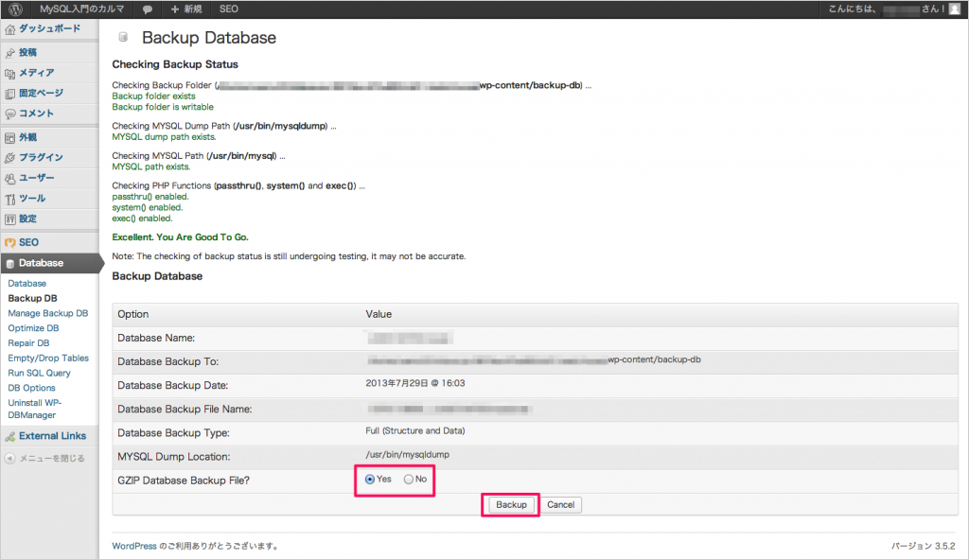Click the Cancel button
Image resolution: width=969 pixels, height=560 pixels.
pos(560,505)
